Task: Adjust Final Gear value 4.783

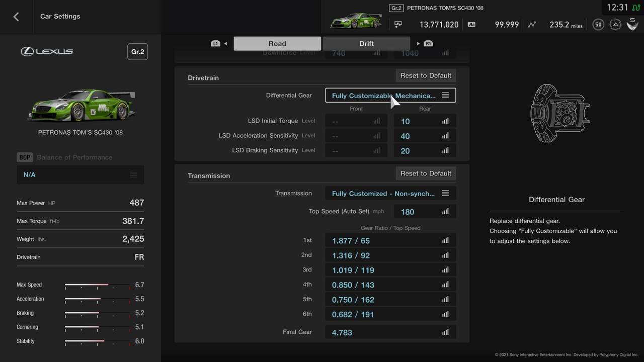Action: click(390, 332)
